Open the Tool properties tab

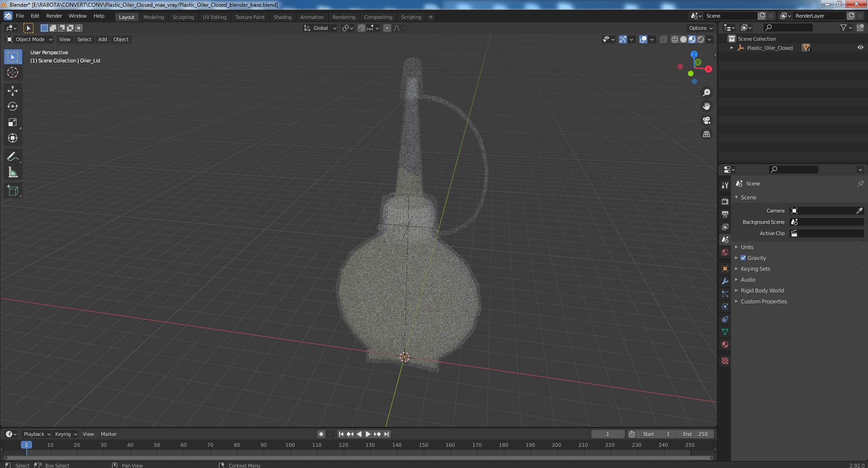pos(725,185)
